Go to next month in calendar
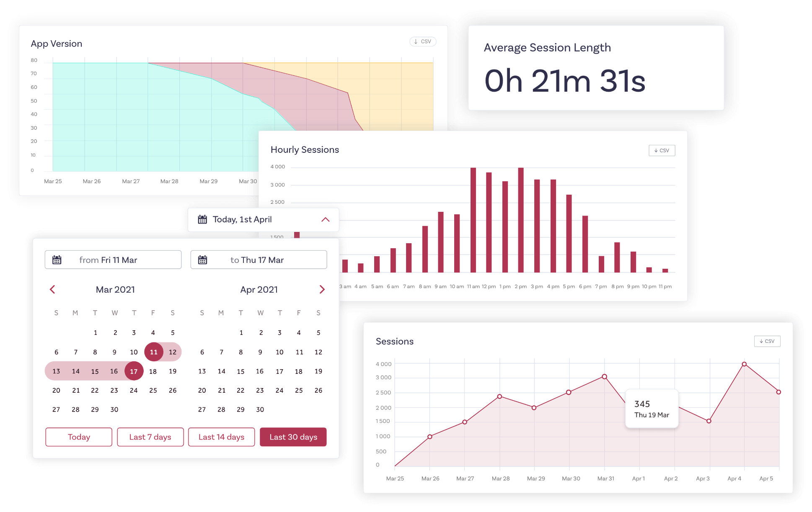This screenshot has width=812, height=512. pos(322,289)
